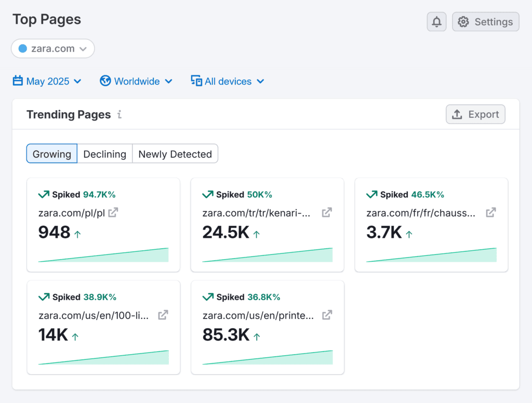Expand the May 2025 date dropdown
The width and height of the screenshot is (532, 403).
click(x=47, y=81)
